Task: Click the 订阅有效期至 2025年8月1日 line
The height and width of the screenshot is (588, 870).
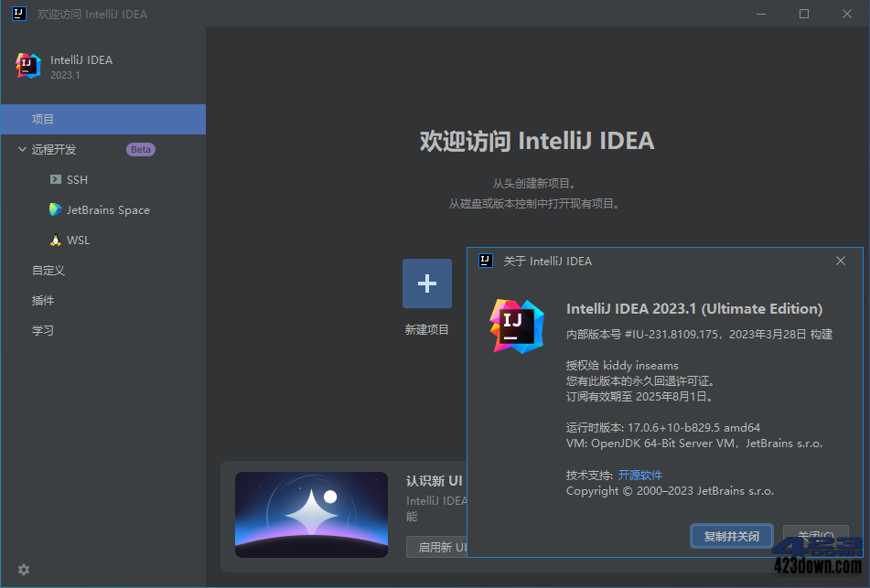Action: point(639,396)
